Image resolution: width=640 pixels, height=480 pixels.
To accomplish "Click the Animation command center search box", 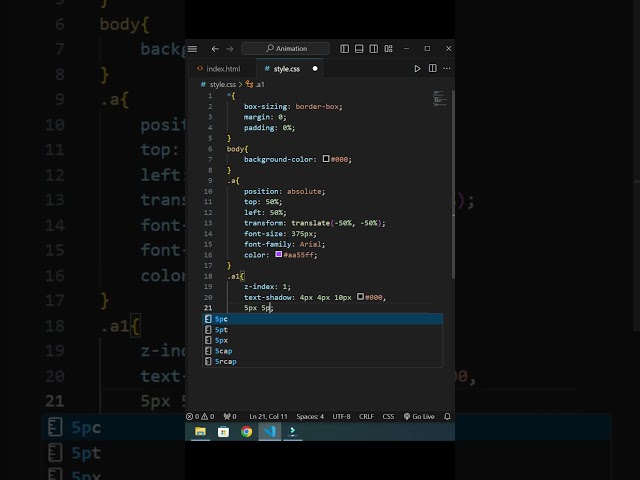I will point(285,49).
